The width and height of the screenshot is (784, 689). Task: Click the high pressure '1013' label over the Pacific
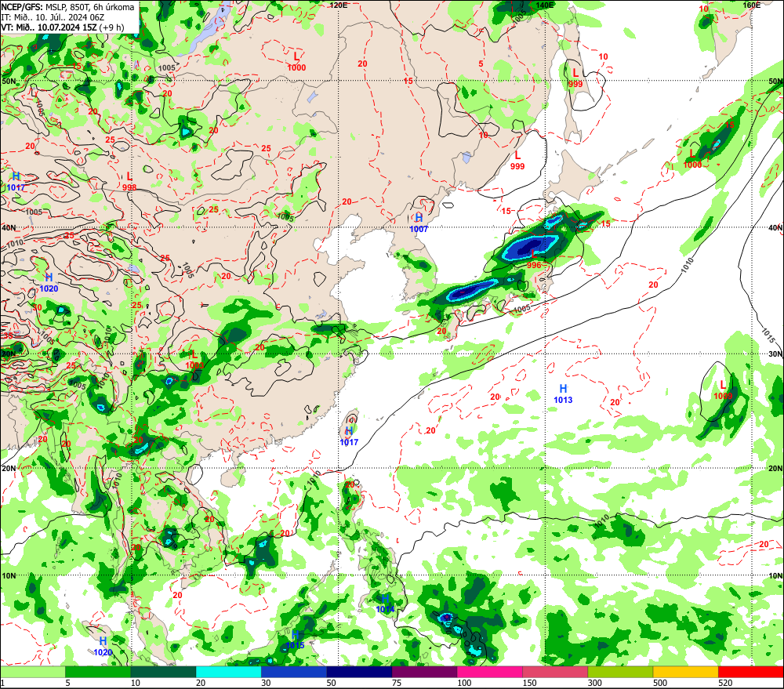(563, 400)
